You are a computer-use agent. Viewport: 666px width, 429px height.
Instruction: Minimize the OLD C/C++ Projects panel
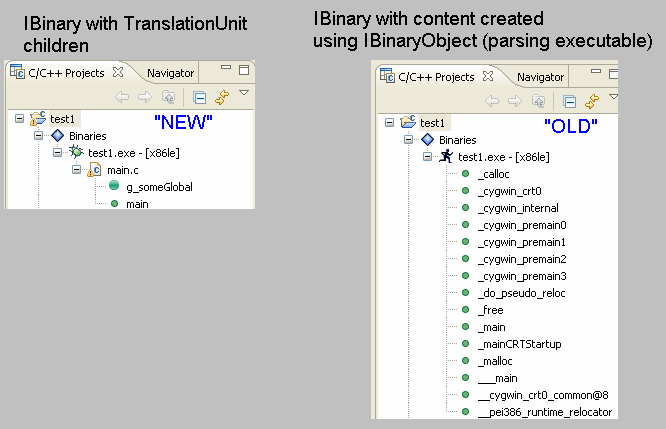[596, 71]
